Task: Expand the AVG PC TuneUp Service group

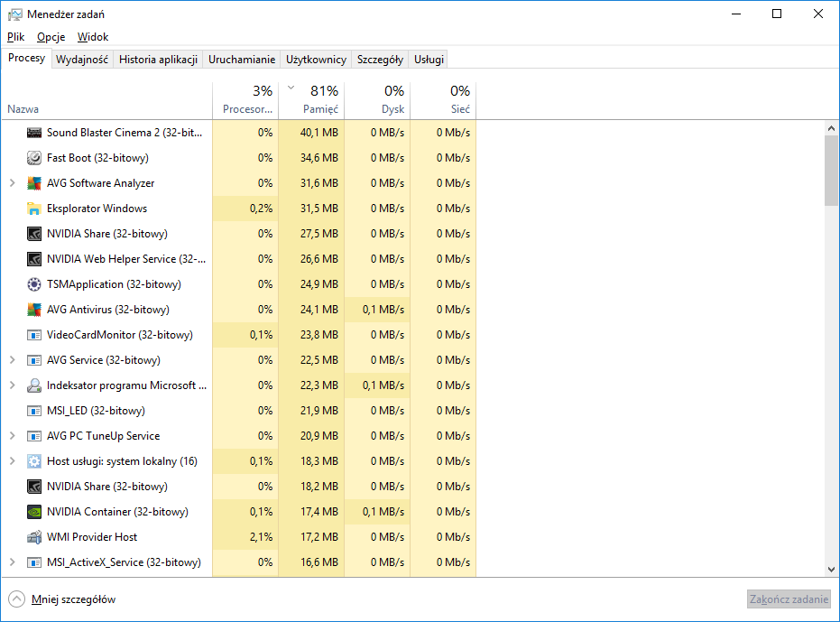Action: [13, 436]
